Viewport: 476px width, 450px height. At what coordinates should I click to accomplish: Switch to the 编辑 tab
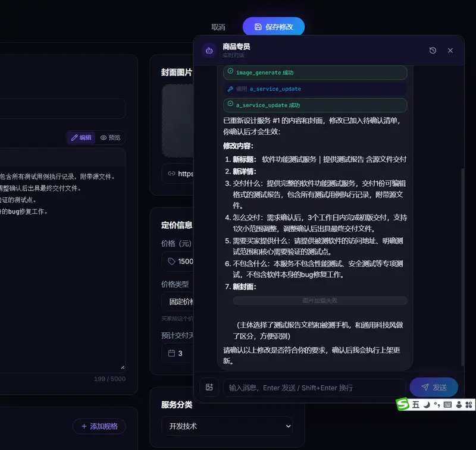(81, 138)
